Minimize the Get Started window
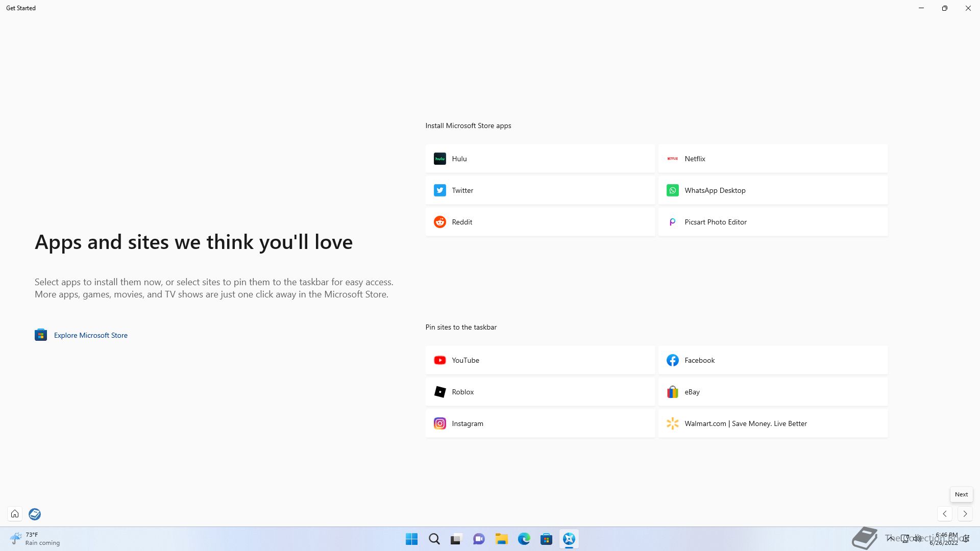 921,8
